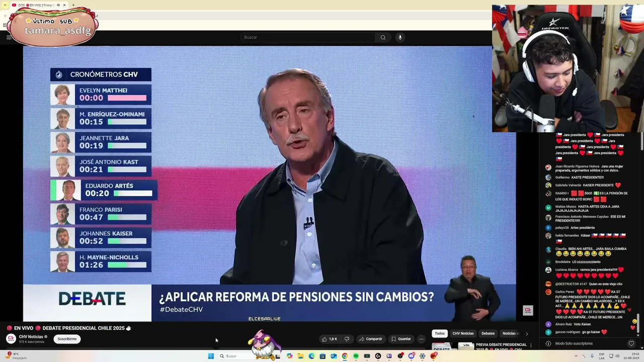This screenshot has height=362, width=644.
Task: Switch to Google Chrome in taskbar
Action: pos(345,356)
